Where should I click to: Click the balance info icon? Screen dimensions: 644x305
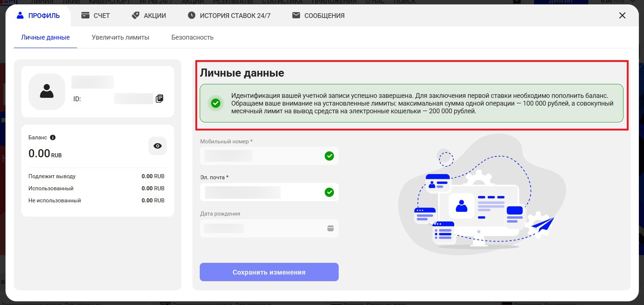(53, 137)
